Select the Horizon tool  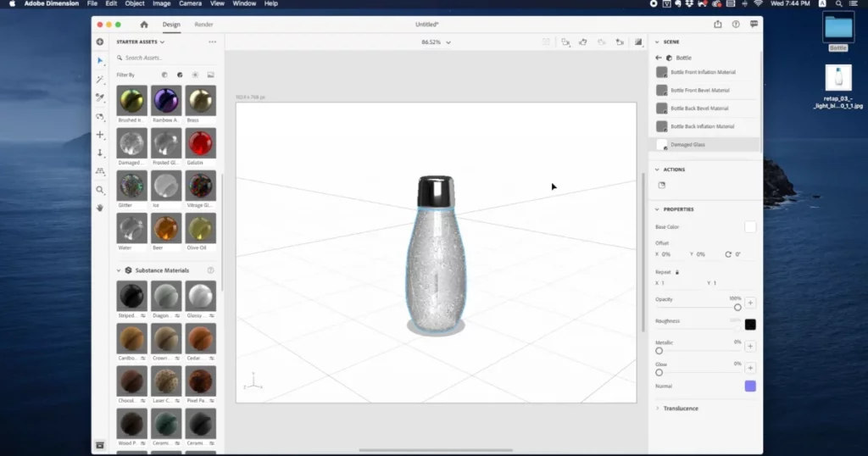click(100, 171)
